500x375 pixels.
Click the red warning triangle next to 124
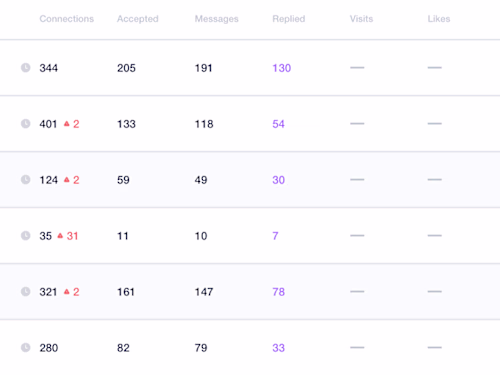(x=67, y=180)
